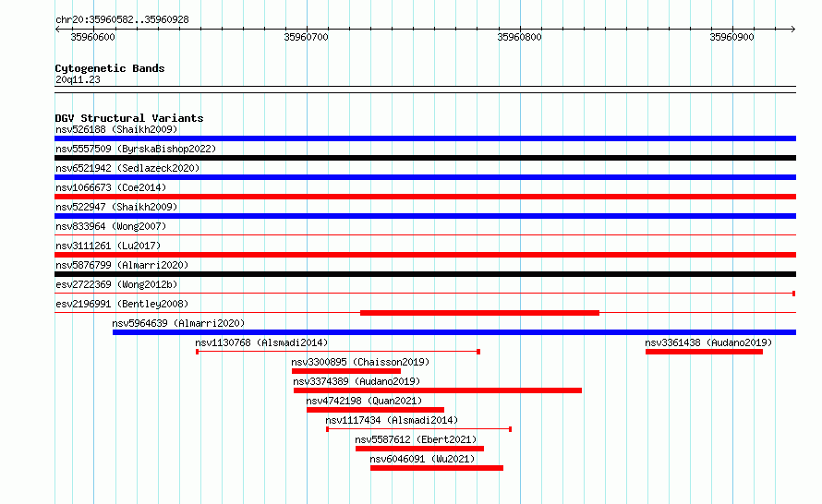Click the DGV Structural Variants track title
The width and height of the screenshot is (822, 504).
tap(129, 118)
